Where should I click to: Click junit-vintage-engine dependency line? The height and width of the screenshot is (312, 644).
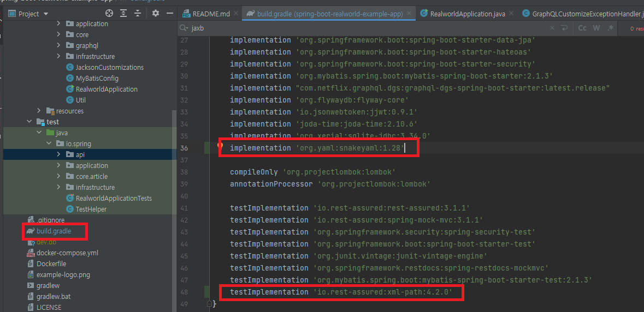[x=358, y=256]
